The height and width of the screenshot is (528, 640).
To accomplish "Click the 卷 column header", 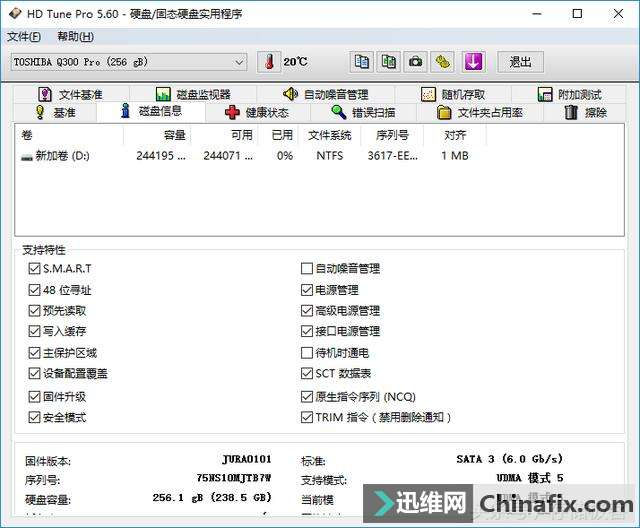I will coord(69,135).
